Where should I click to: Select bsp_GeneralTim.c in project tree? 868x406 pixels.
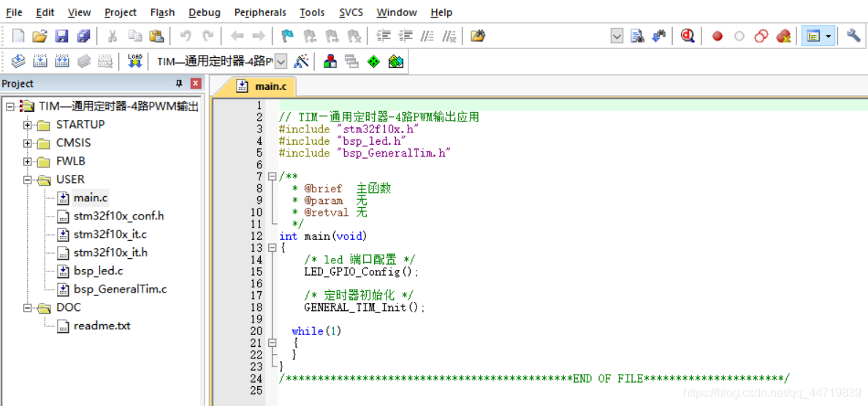[120, 289]
